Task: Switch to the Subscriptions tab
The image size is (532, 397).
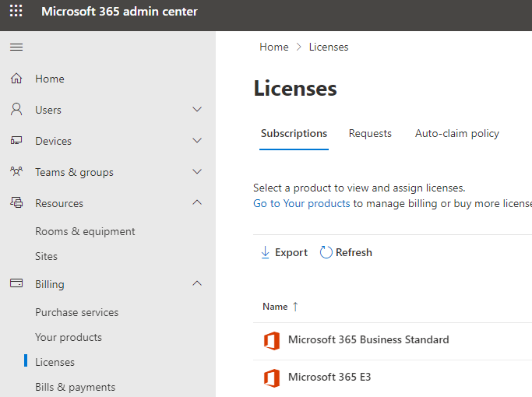Action: (x=294, y=134)
